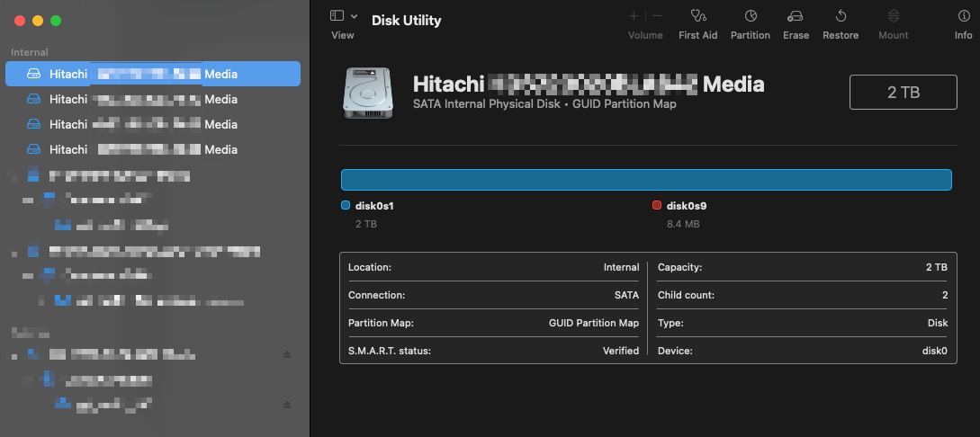Select the blue partition usage bar
This screenshot has height=437, width=980.
(646, 180)
